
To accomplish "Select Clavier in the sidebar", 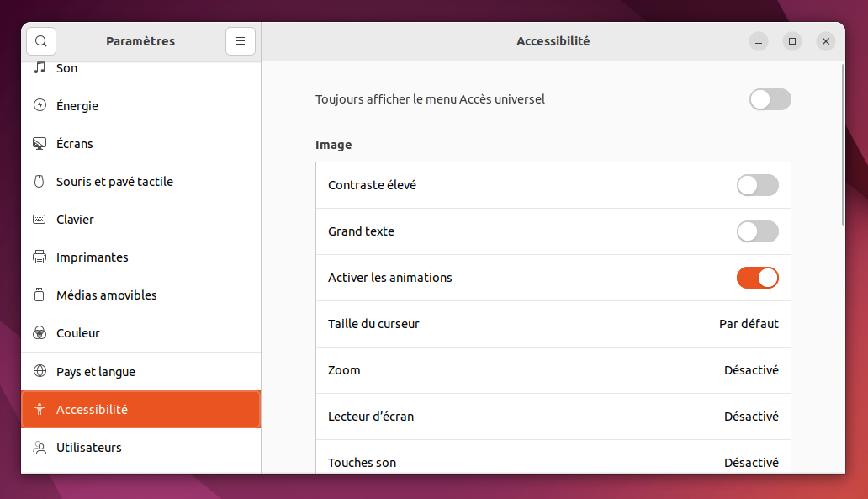I will click(140, 220).
